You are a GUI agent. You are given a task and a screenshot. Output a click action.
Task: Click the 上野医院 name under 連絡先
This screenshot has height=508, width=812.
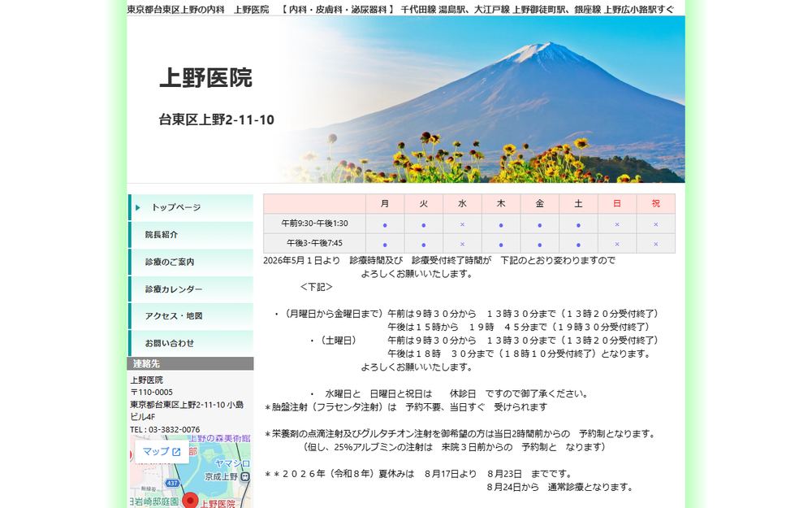146,380
